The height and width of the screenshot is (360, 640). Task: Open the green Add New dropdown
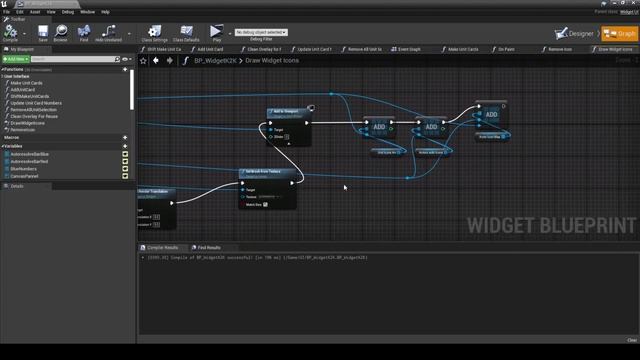tap(16, 59)
